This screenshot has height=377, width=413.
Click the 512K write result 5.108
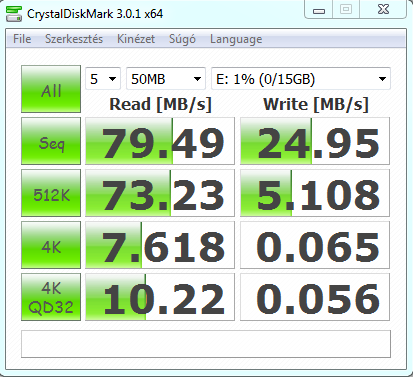[315, 193]
